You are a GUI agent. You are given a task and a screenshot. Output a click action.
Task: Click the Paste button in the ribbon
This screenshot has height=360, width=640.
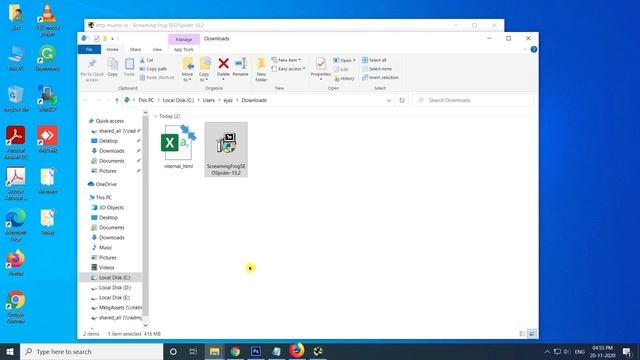[x=129, y=67]
